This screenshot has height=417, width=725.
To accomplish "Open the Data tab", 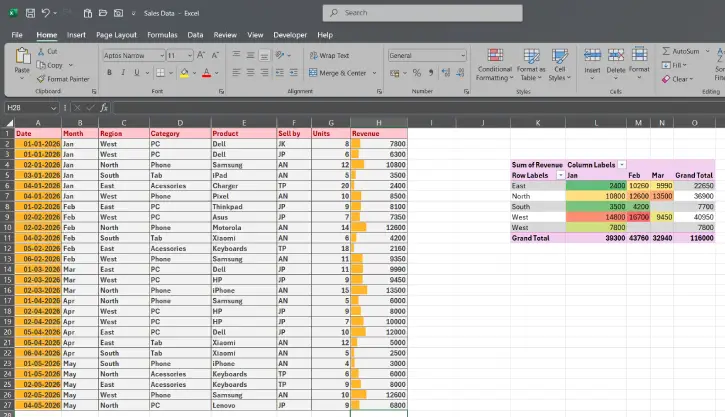I will tap(195, 35).
